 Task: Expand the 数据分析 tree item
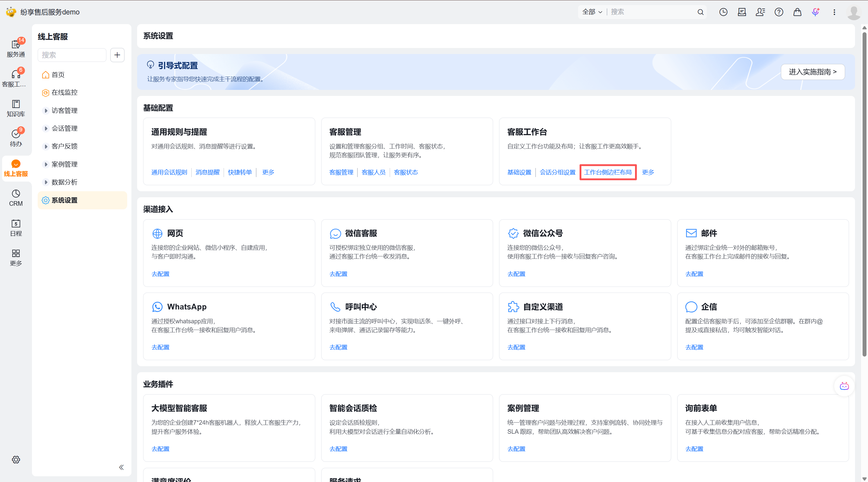46,182
